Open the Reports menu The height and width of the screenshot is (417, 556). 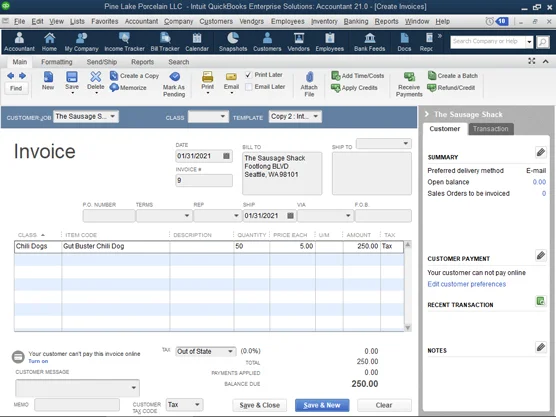click(x=387, y=21)
